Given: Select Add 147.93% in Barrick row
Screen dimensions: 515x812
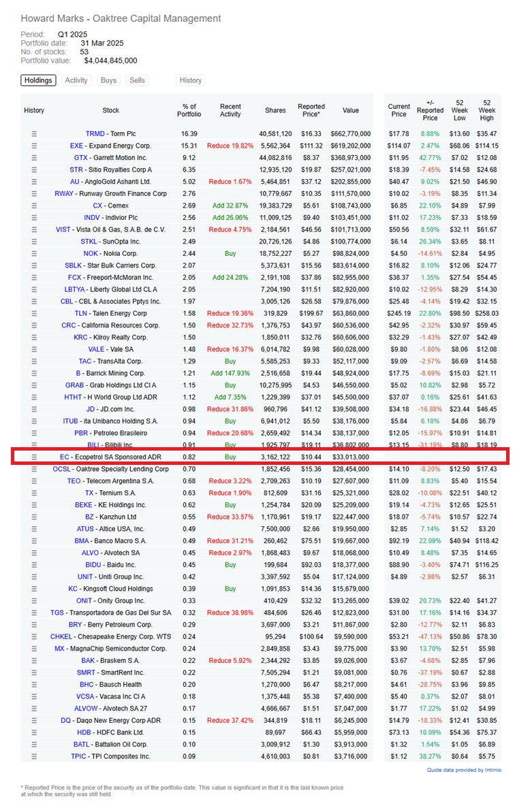Looking at the screenshot, I should coord(230,373).
